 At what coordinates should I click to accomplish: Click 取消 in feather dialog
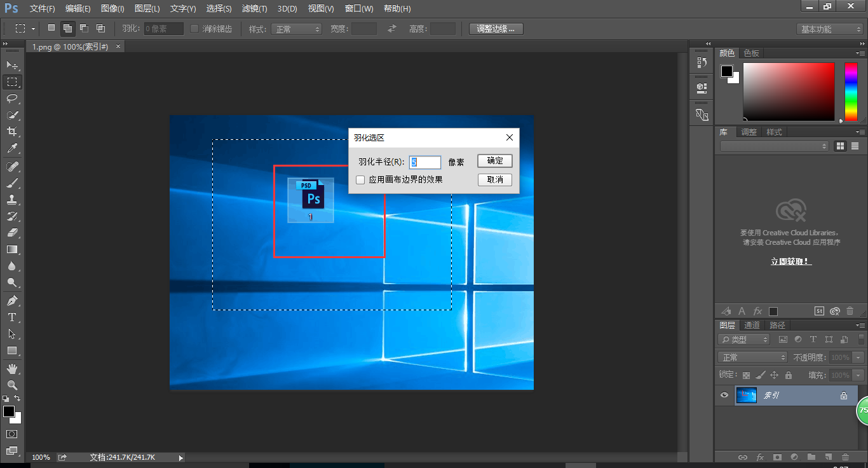[x=495, y=180]
